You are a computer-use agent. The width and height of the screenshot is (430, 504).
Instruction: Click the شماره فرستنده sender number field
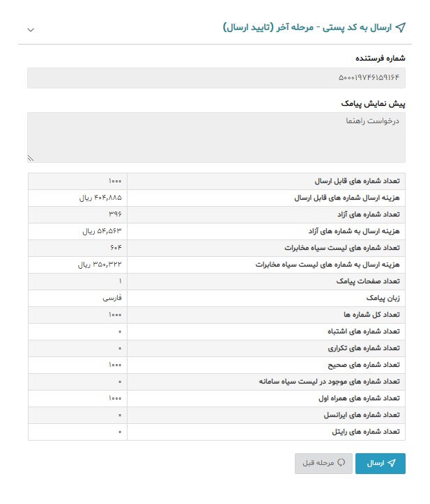(216, 78)
